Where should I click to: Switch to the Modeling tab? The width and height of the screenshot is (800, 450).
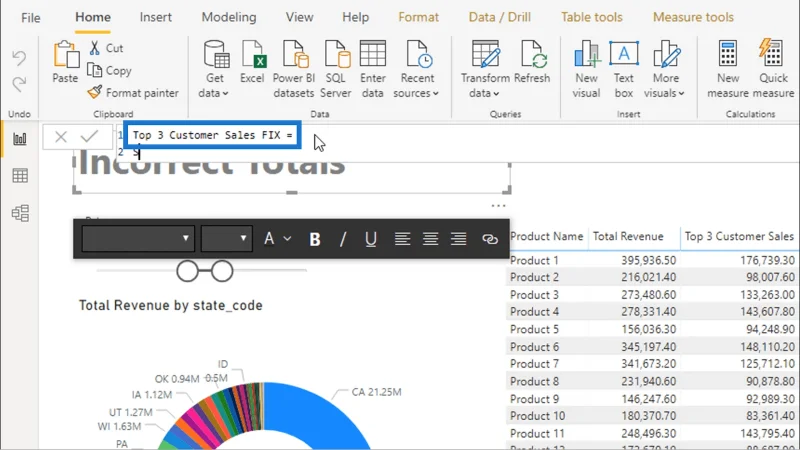[x=229, y=17]
